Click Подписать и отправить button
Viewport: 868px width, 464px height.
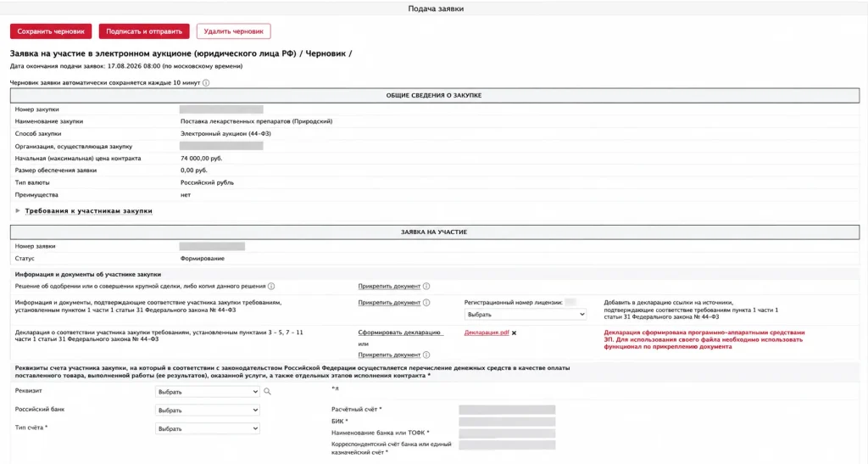(x=144, y=31)
